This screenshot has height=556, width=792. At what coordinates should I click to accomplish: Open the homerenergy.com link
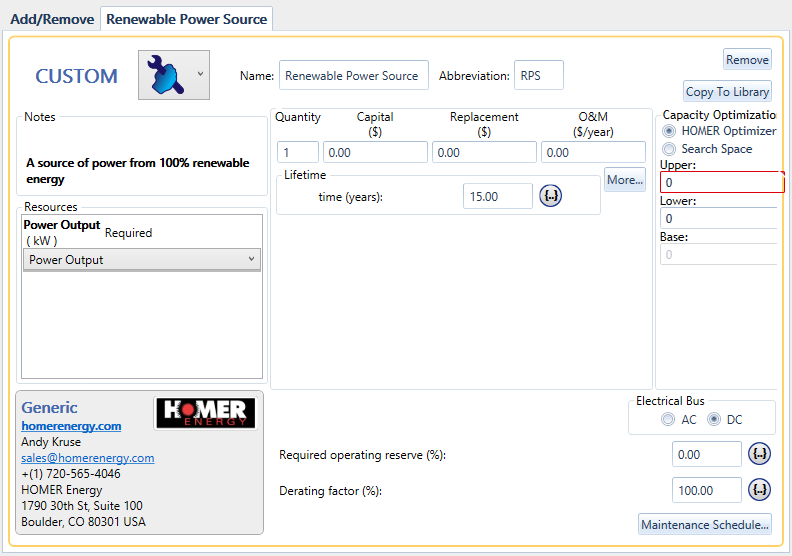pos(71,426)
